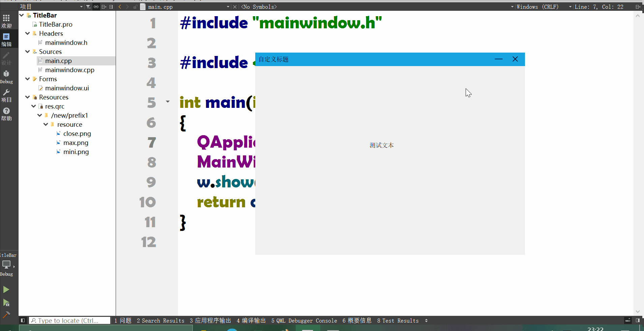Click the filter tree icon in project panel

(88, 7)
